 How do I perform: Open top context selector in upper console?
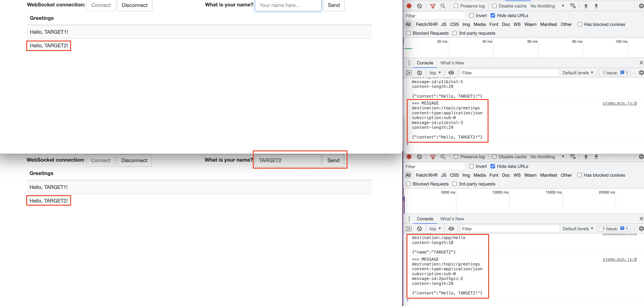coord(435,73)
